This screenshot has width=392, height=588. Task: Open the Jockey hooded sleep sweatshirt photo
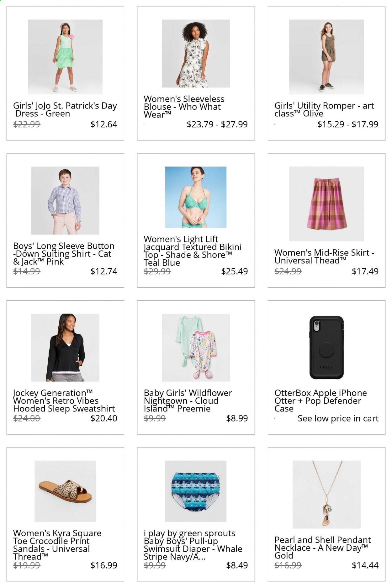(x=65, y=347)
